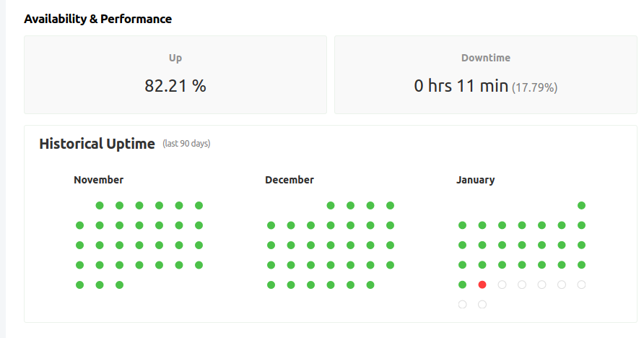The image size is (644, 338).
Task: Click the December month label
Action: coord(290,180)
